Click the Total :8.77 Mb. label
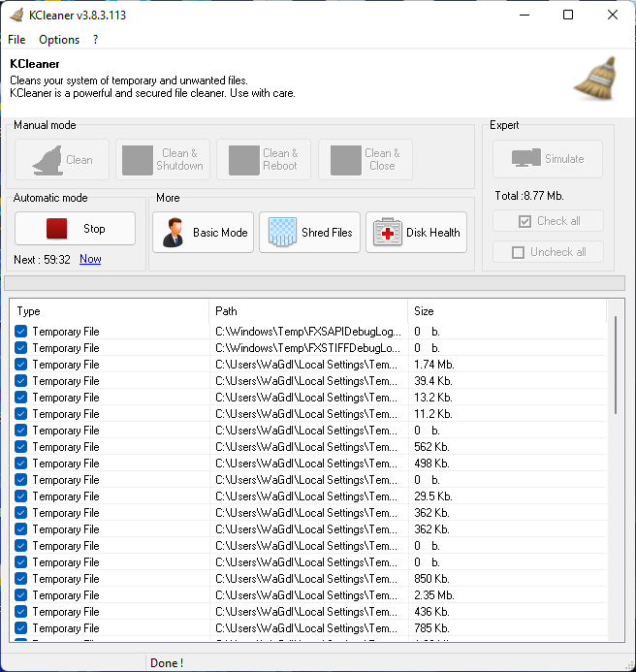 point(529,196)
